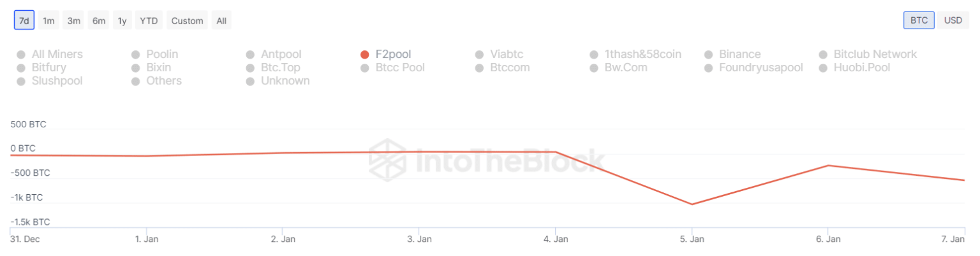Enable the Viabtc legend item

479,55
